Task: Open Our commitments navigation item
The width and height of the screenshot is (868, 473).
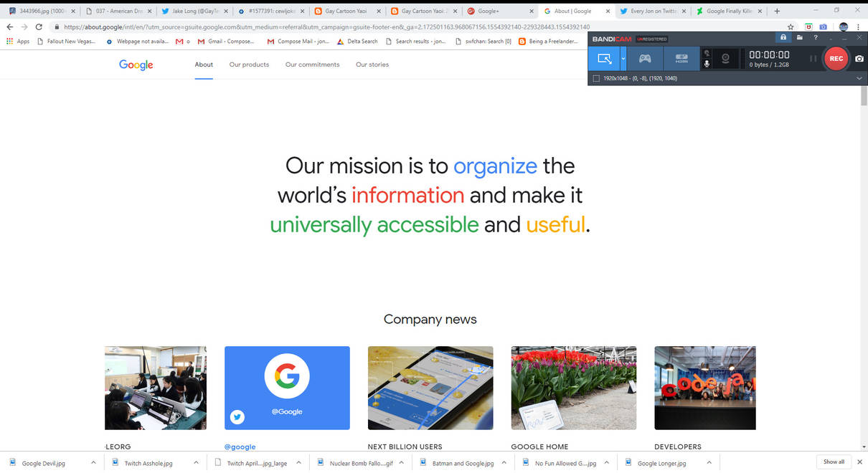Action: tap(312, 64)
